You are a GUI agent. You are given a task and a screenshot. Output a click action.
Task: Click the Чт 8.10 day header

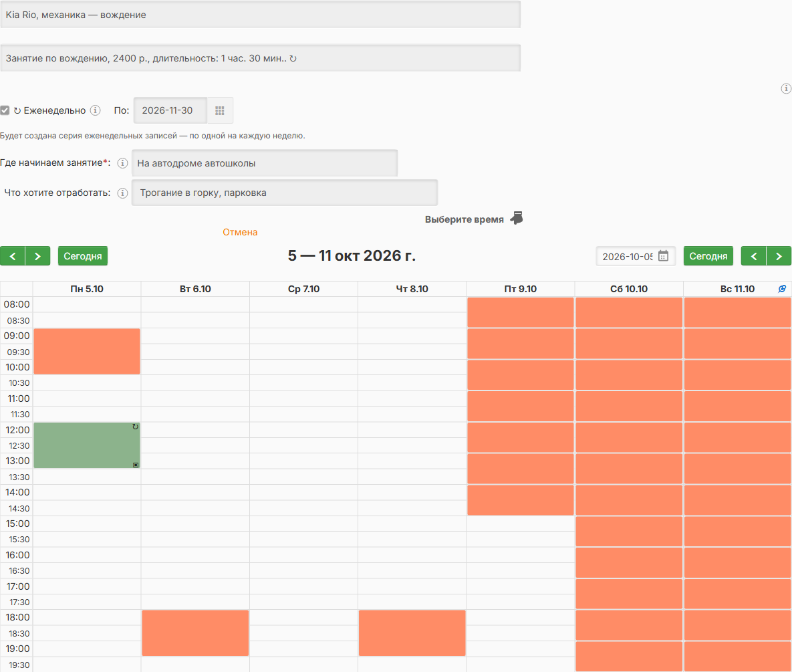(x=412, y=289)
